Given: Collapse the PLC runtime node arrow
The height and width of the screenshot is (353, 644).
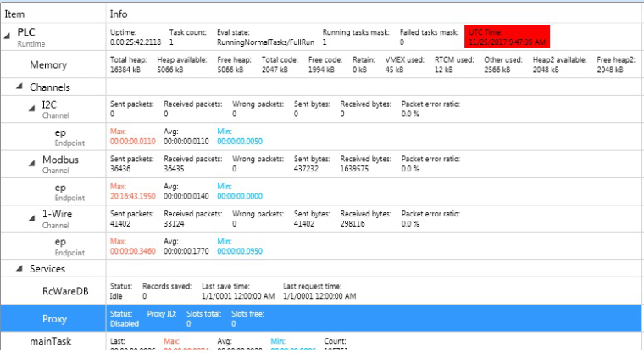Looking at the screenshot, I should tap(8, 33).
